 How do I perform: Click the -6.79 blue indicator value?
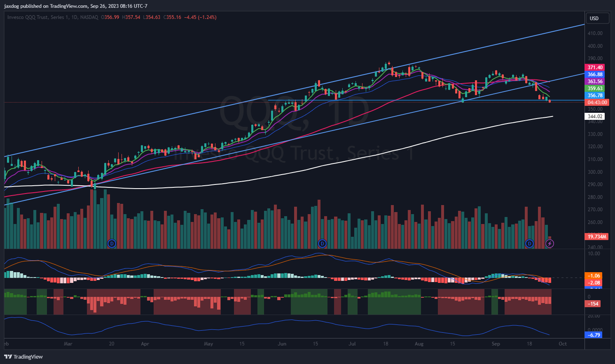coord(594,335)
